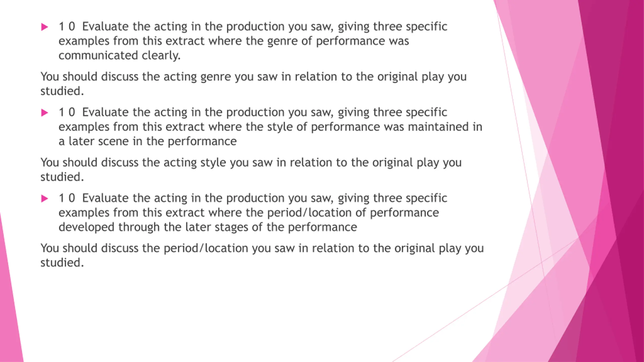Click the first 'studied.' word
This screenshot has width=644, height=362.
click(62, 91)
